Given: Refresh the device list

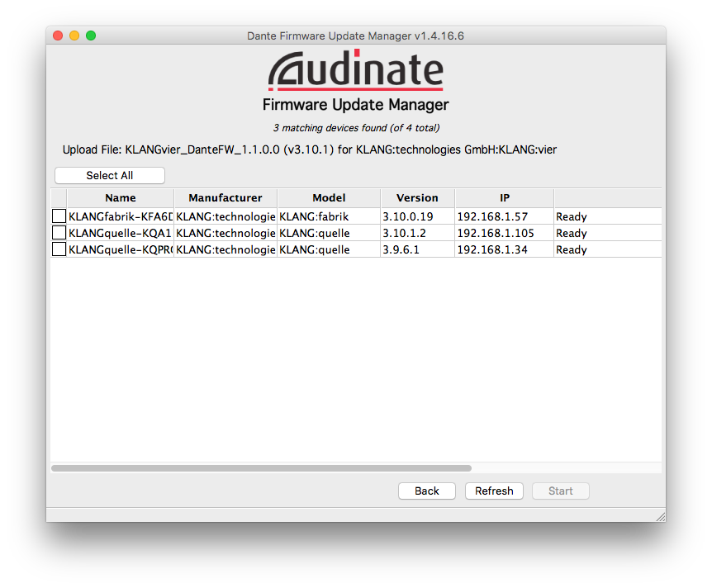Looking at the screenshot, I should [494, 491].
